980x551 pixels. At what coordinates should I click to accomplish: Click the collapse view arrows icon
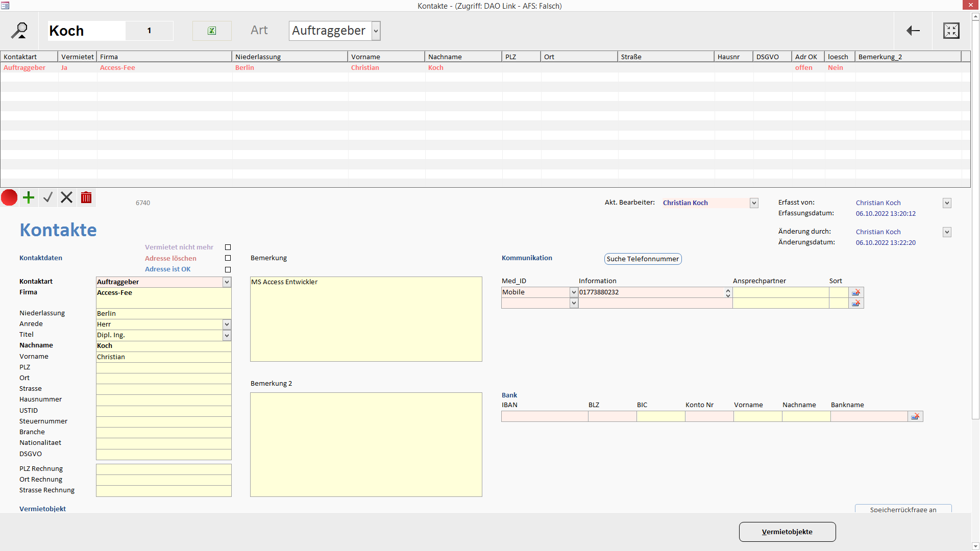[x=951, y=31]
